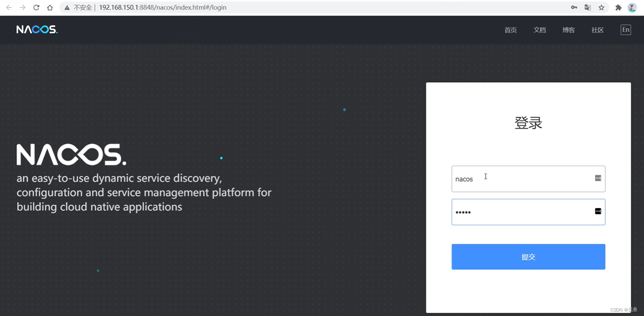Open the 文档 navigation item
This screenshot has width=644, height=316.
[539, 30]
